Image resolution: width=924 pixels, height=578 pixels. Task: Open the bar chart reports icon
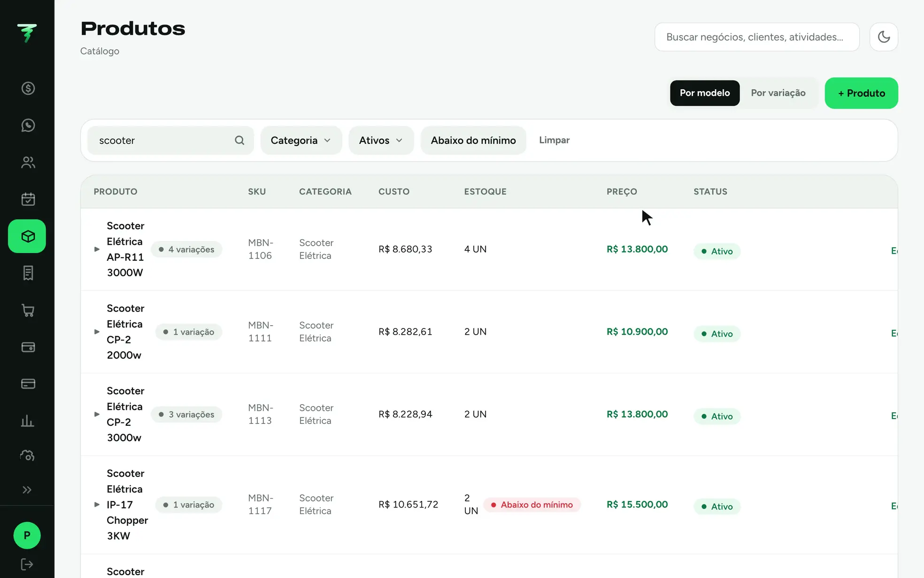[x=28, y=421]
